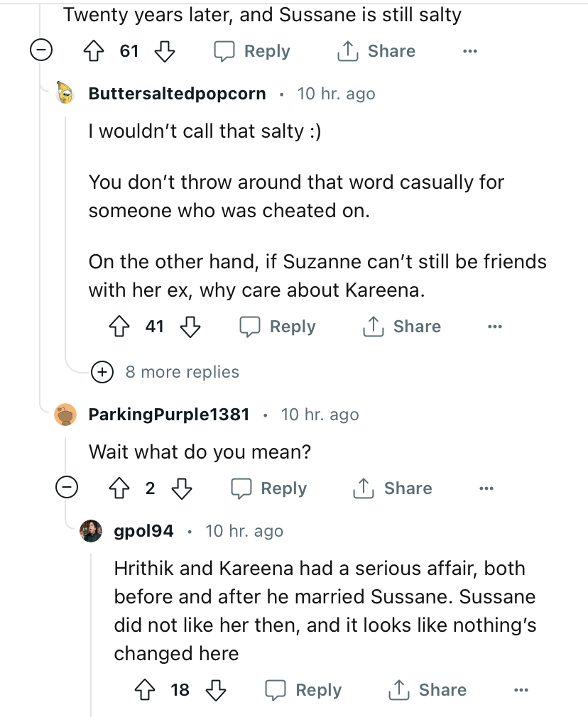The height and width of the screenshot is (717, 588).
Task: Downvote Buttersaltedpopcorn's comment
Action: point(190,327)
